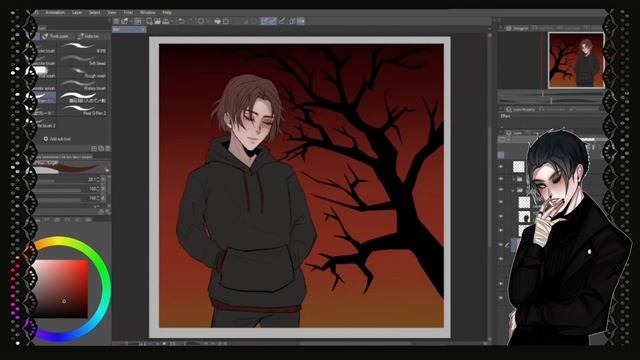Toggle visibility of the second folder layer
This screenshot has width=640, height=360.
[501, 190]
